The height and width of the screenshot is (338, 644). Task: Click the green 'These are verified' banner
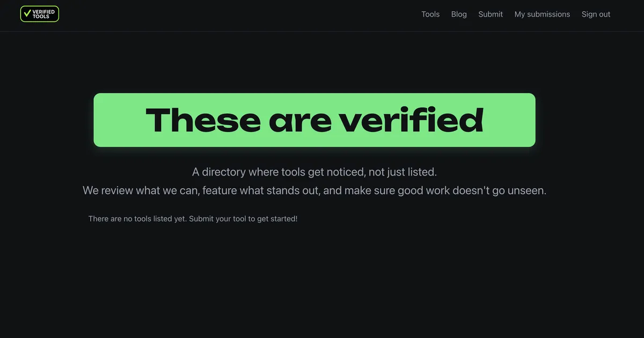point(314,119)
